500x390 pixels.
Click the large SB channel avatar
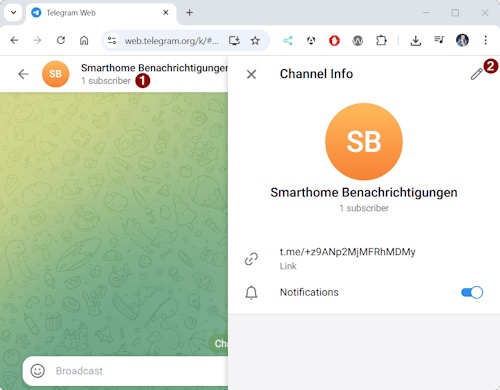[364, 142]
